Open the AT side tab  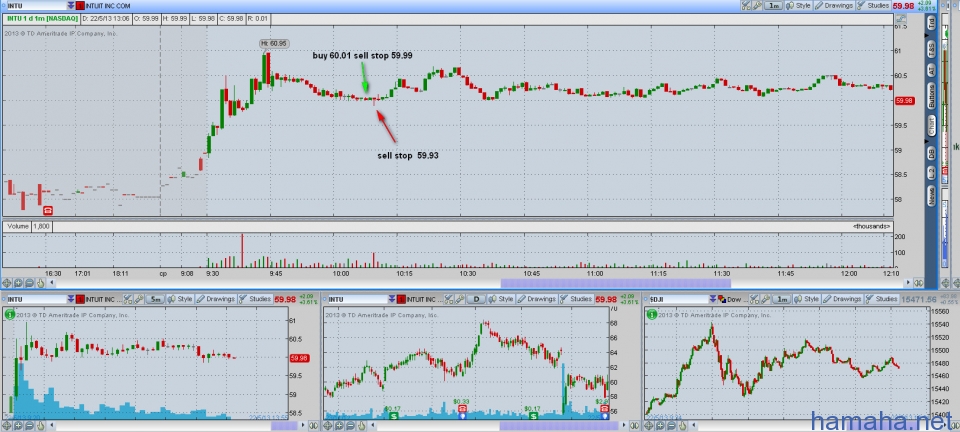point(931,70)
